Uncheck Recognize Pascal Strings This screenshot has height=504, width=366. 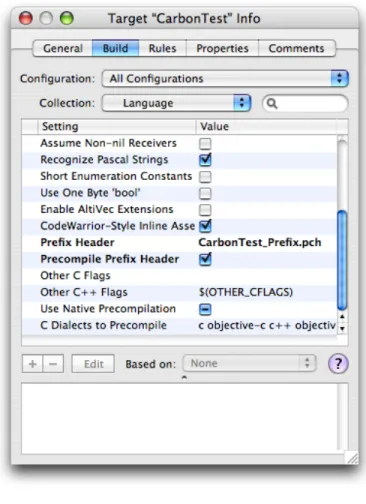click(205, 160)
